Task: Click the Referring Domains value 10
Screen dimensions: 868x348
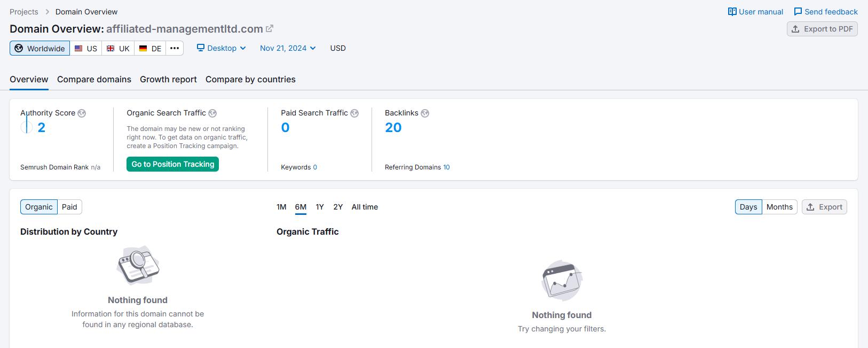Action: point(446,167)
